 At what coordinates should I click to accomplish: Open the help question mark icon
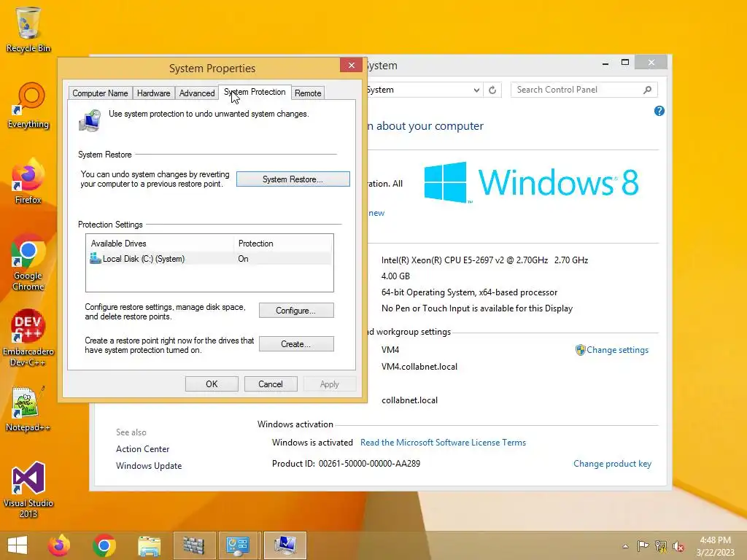tap(659, 111)
